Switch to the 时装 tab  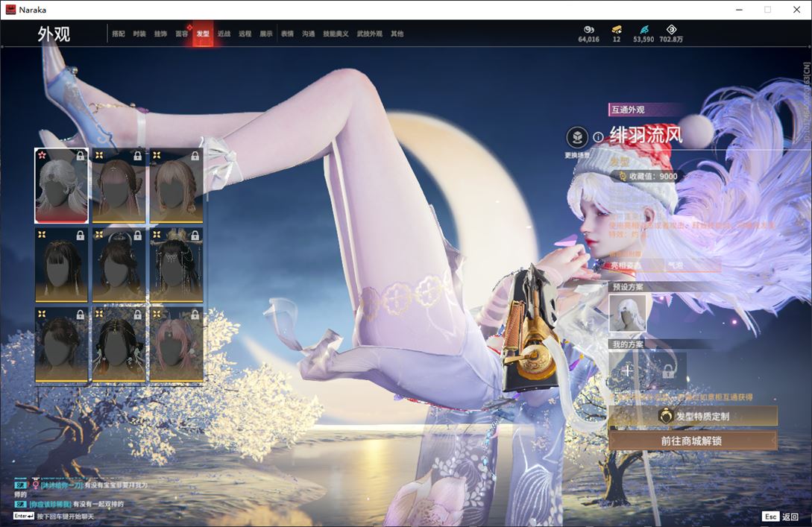pos(139,34)
